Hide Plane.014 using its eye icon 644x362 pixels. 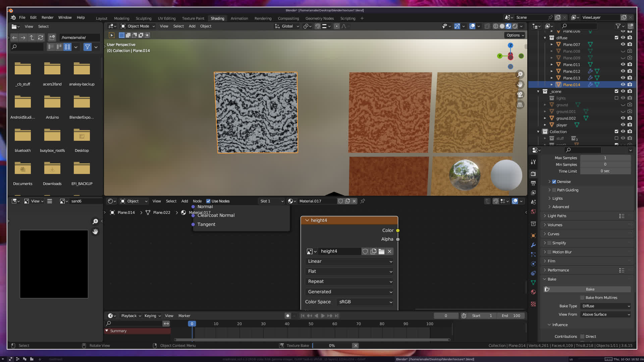point(623,85)
